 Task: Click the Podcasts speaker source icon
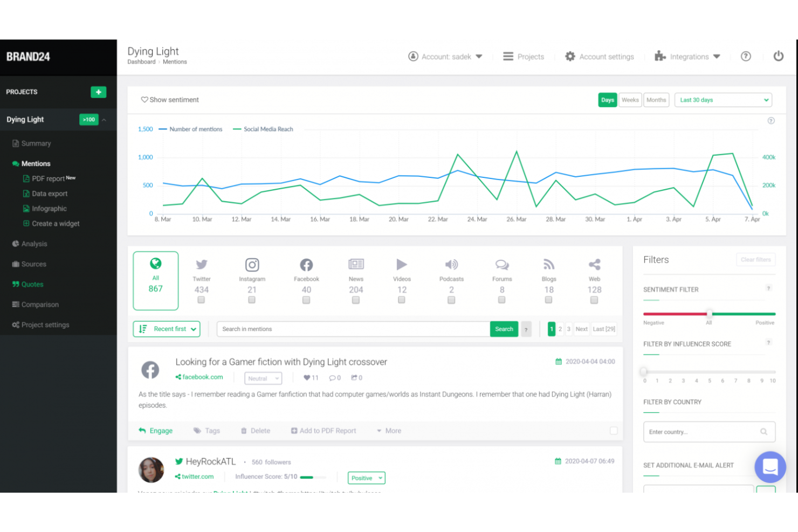click(x=451, y=264)
